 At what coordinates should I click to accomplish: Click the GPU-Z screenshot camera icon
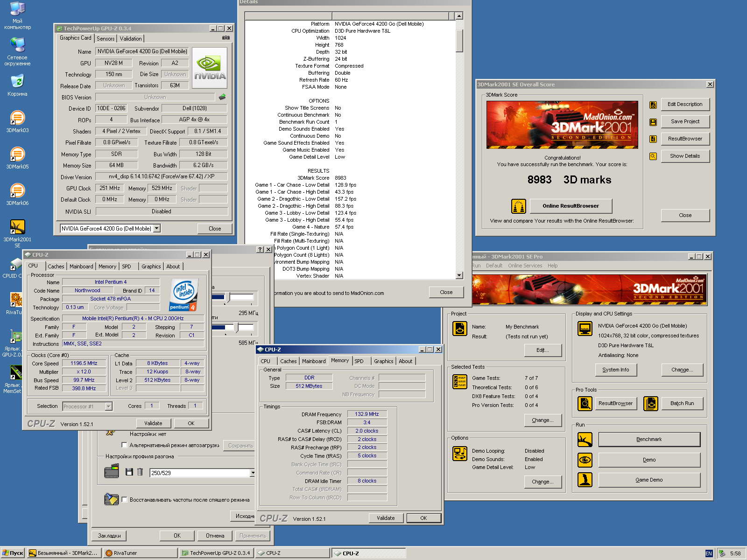226,38
